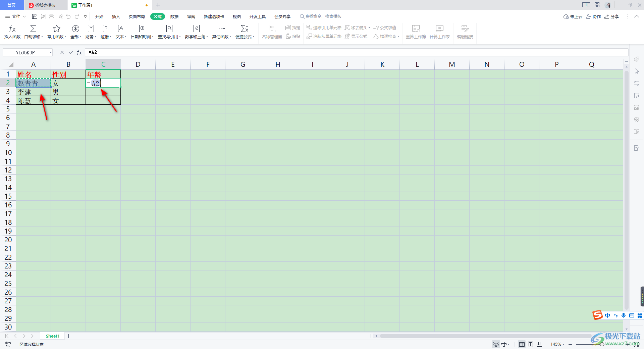Click the 协作 (Collaborate) button

594,16
